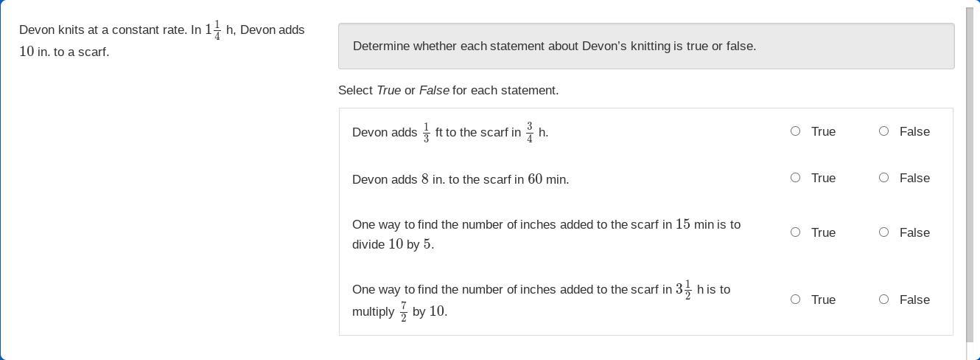Choose False for divide 10 by 5 statement
The height and width of the screenshot is (360, 980).
coord(883,232)
